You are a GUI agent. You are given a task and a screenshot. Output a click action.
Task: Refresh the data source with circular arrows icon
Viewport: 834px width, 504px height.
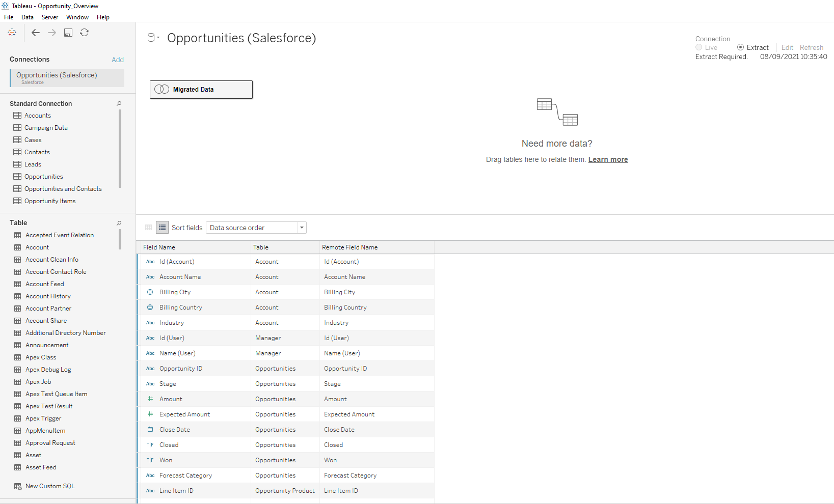85,33
